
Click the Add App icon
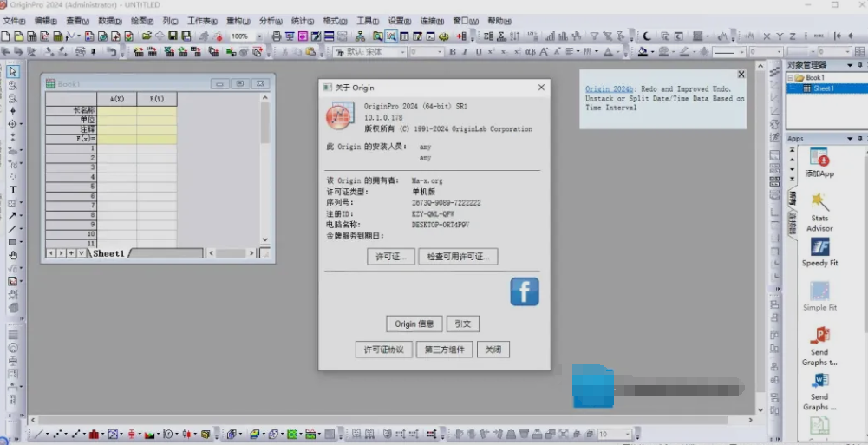point(819,163)
